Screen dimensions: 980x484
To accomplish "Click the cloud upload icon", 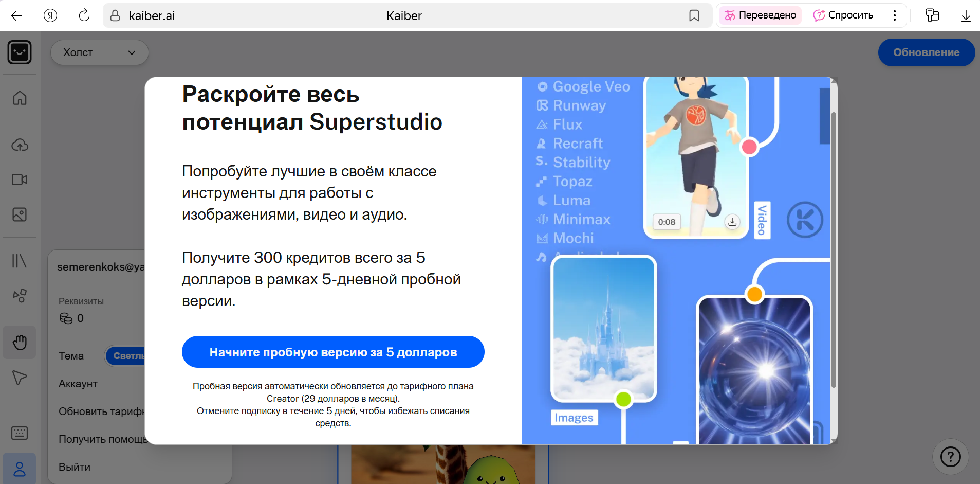I will 20,145.
